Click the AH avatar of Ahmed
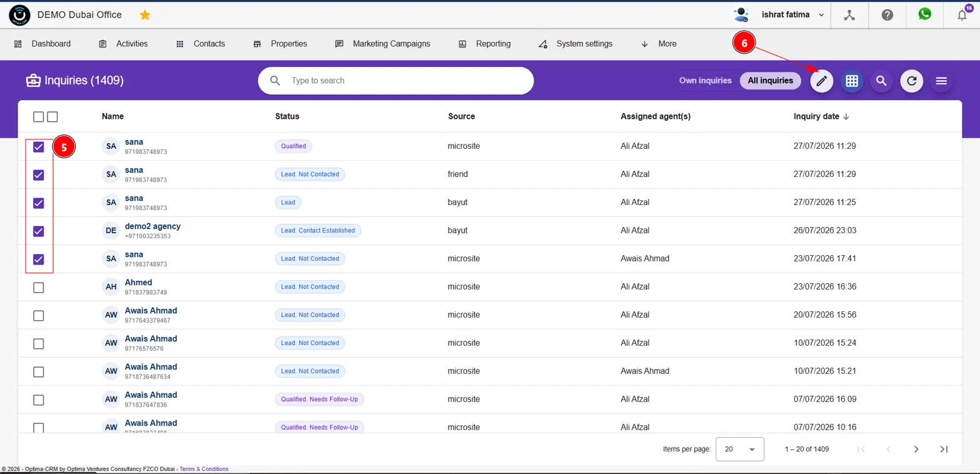Viewport: 980px width, 474px height. [x=111, y=287]
